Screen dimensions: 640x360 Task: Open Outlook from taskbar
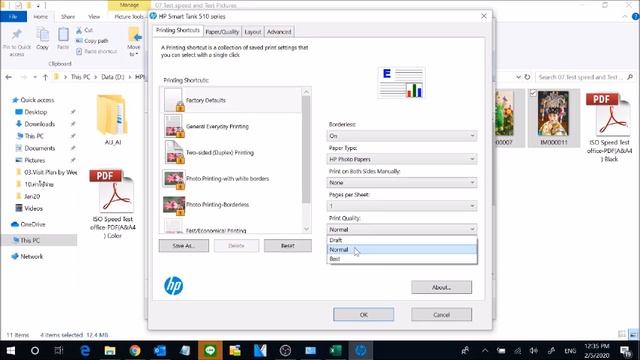pos(160,351)
